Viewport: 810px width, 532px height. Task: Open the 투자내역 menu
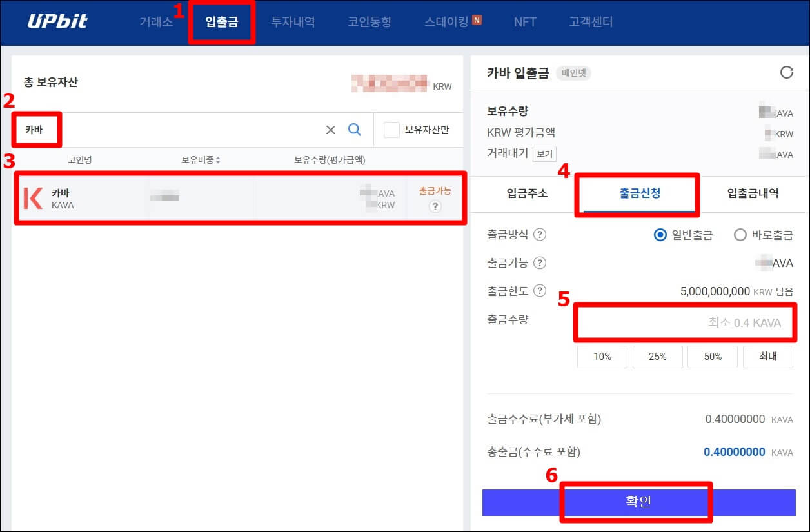click(293, 22)
